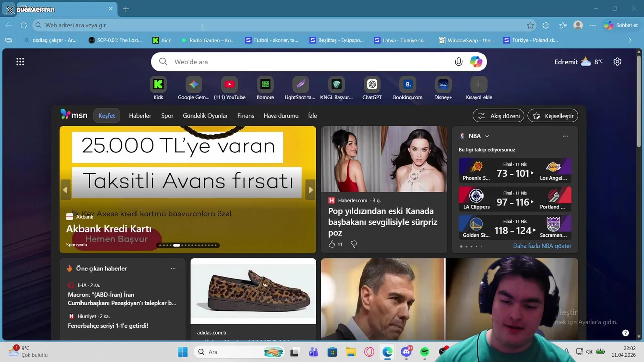The height and width of the screenshot is (362, 644).
Task: Open Radio Garden bookmark
Action: [207, 40]
